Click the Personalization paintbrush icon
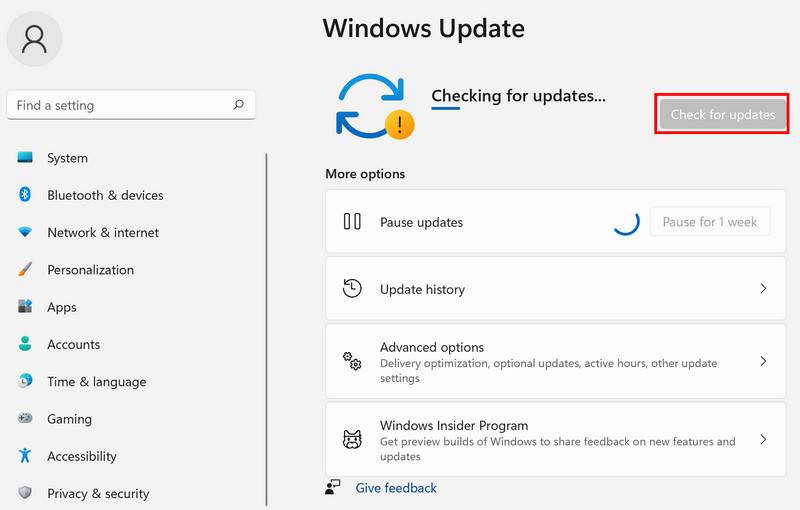 pos(25,269)
